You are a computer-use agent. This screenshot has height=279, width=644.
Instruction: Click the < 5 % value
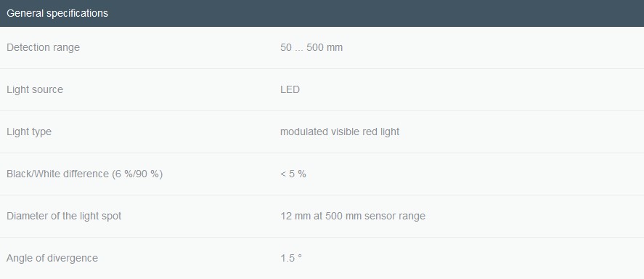coord(293,174)
